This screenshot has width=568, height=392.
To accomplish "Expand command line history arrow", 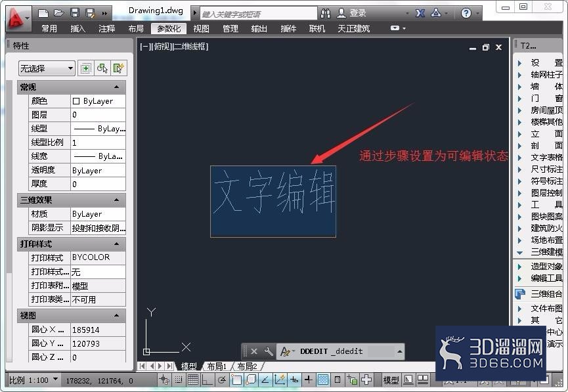I will coord(399,351).
